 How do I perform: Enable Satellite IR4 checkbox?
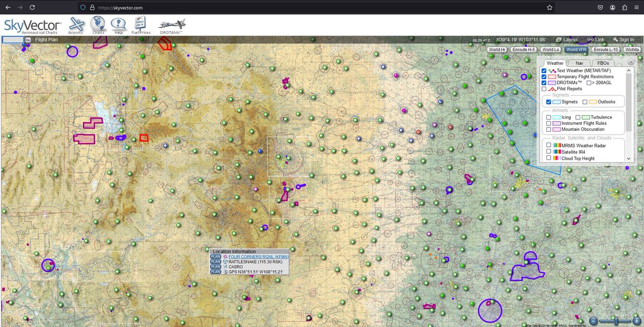548,152
